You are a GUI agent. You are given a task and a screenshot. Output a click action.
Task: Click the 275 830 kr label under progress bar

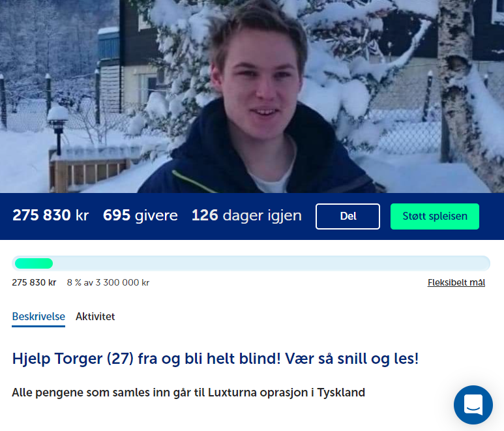(34, 282)
